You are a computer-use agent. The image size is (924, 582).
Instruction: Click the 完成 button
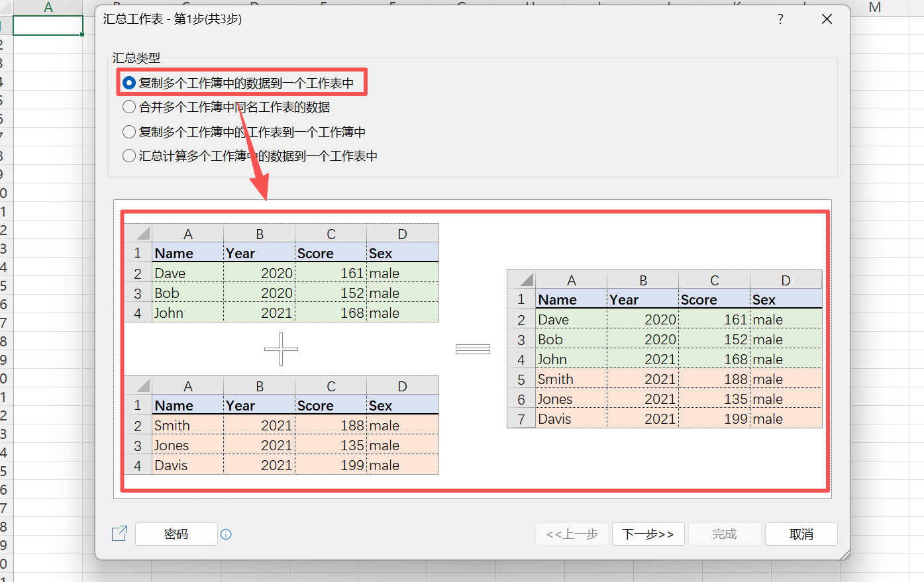click(725, 534)
